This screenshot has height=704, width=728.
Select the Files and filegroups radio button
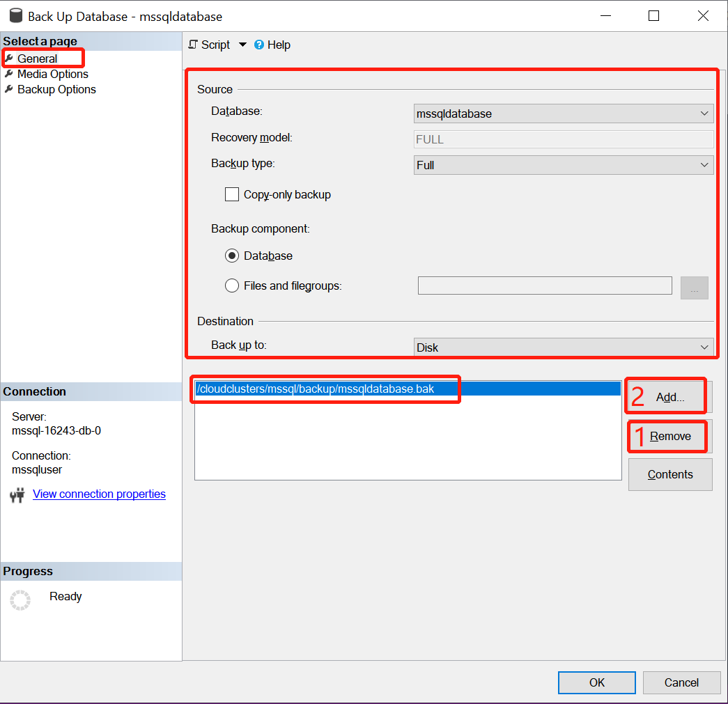coord(232,285)
